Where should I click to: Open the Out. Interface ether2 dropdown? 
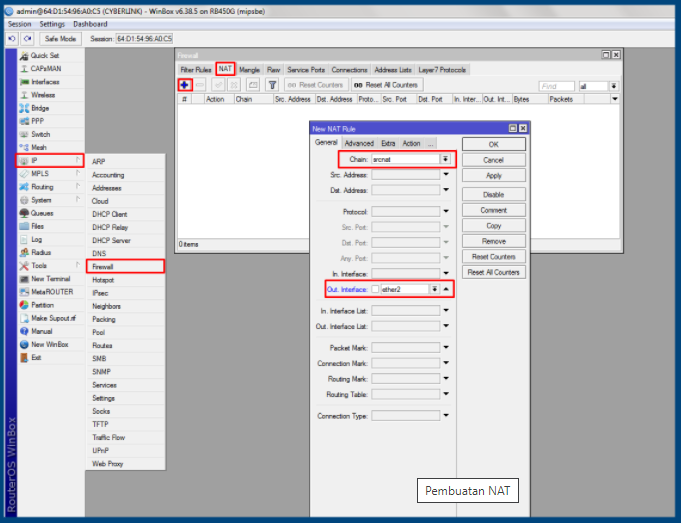434,289
